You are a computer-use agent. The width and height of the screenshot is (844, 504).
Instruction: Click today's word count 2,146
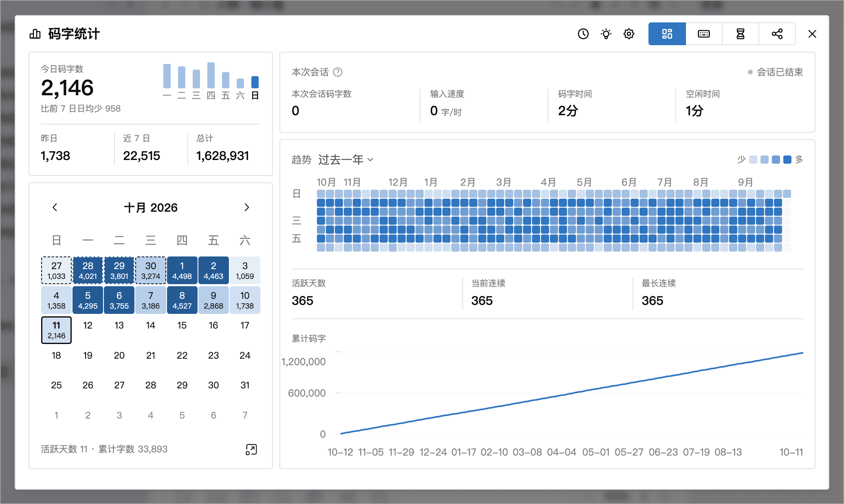click(x=67, y=88)
